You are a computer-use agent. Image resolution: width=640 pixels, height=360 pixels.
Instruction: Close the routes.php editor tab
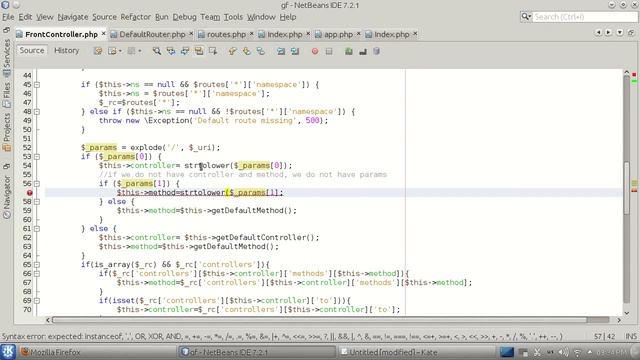point(251,33)
